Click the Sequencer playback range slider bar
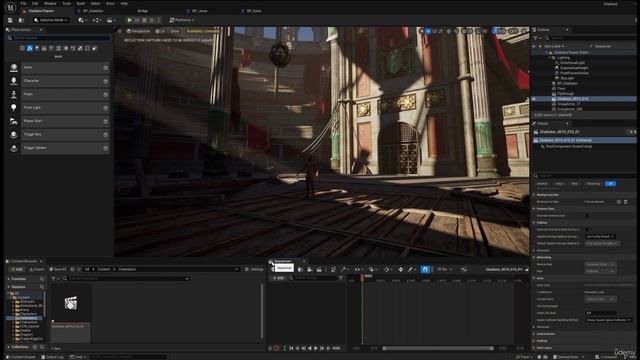Image resolution: width=640 pixels, height=360 pixels. [438, 348]
